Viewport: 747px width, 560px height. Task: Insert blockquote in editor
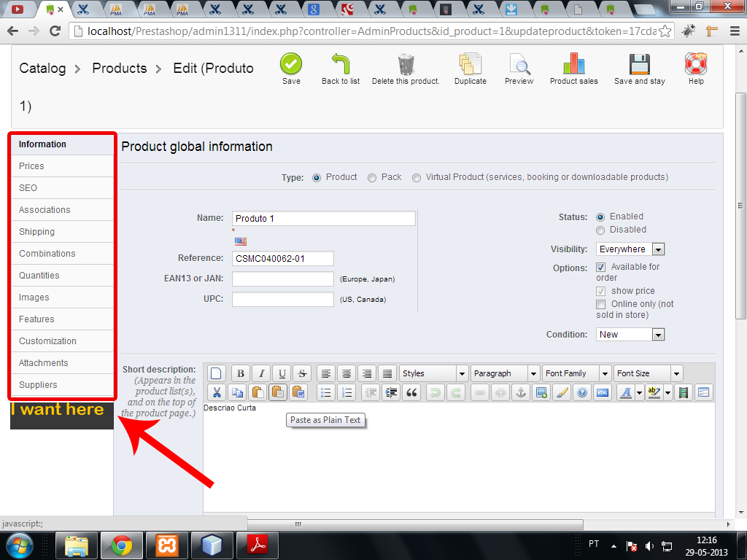point(411,393)
